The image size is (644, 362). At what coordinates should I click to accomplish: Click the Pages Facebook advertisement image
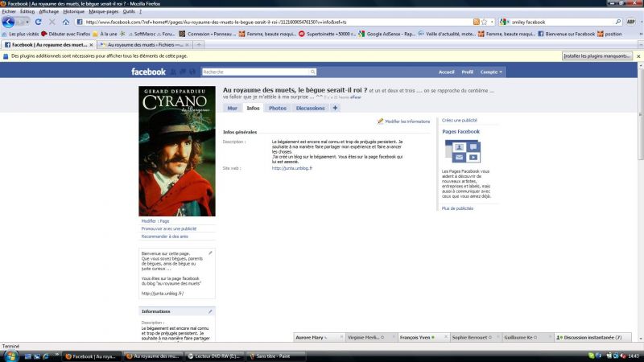(x=462, y=151)
